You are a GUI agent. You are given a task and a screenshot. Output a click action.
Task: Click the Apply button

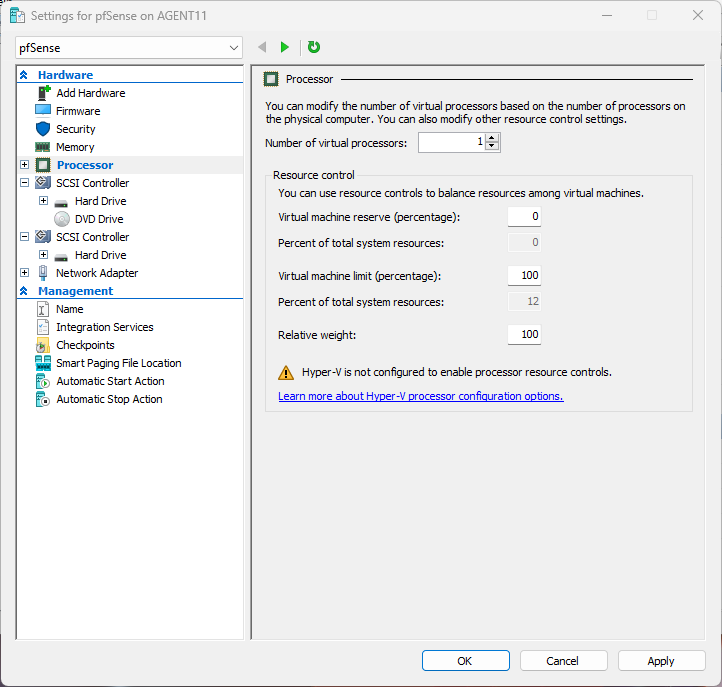pos(660,660)
